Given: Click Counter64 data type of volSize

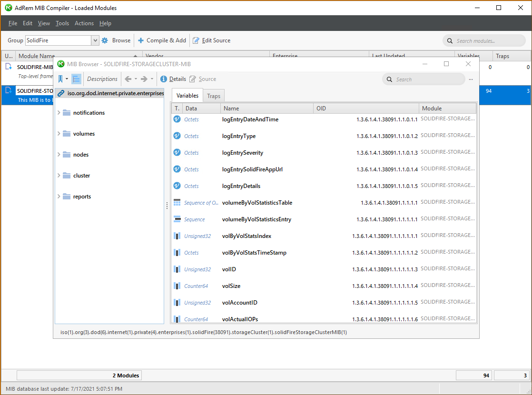Looking at the screenshot, I should [196, 286].
